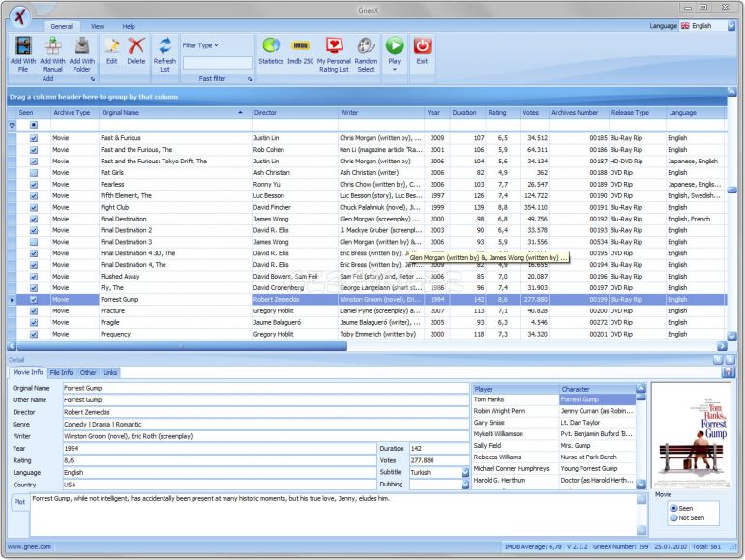Toggle Seen checkbox for Frequency

pyautogui.click(x=33, y=334)
